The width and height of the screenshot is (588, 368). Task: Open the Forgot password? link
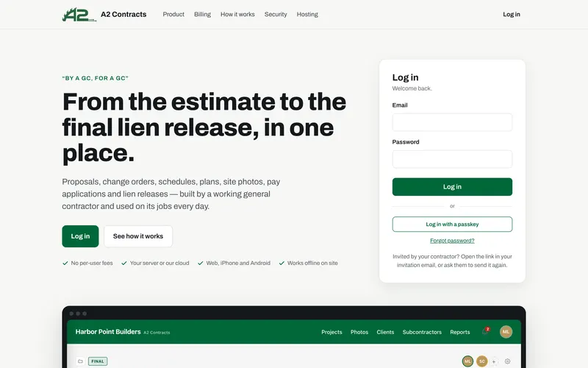452,241
